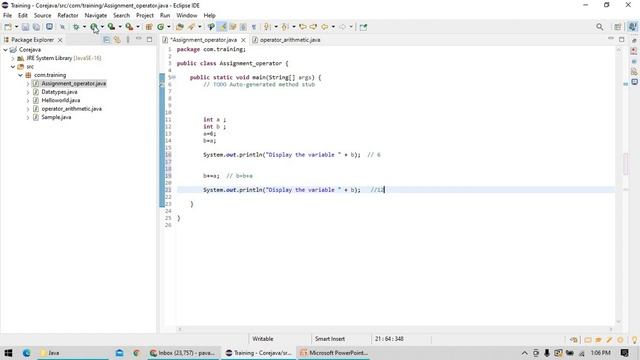The width and height of the screenshot is (640, 360).
Task: Open the Debug As dropdown arrow
Action: (84, 27)
